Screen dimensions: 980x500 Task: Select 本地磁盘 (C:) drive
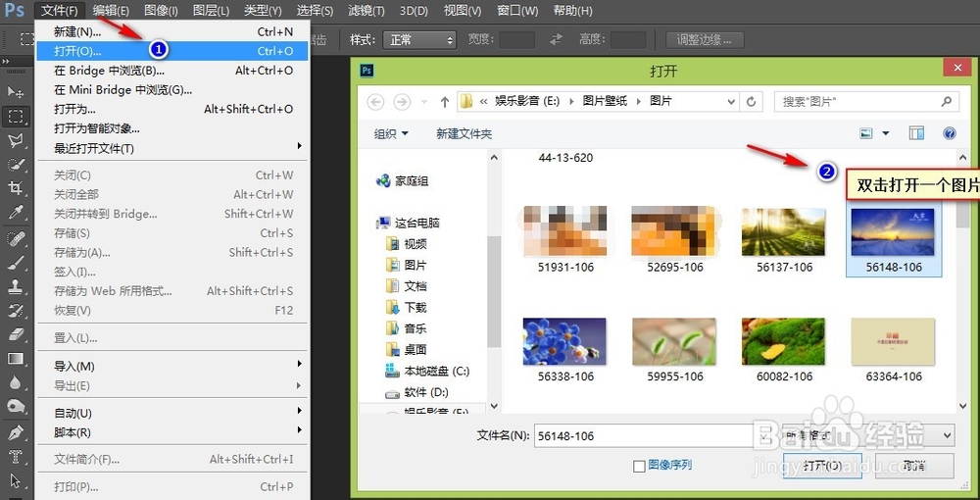point(427,371)
